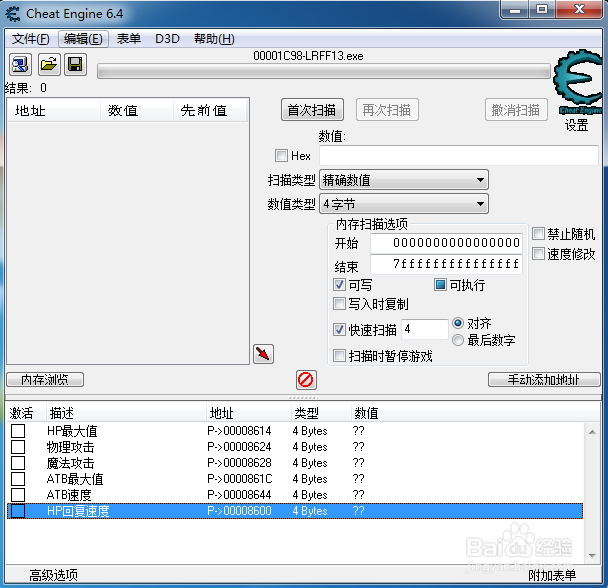The image size is (608, 588).
Task: Click the save floppy disk icon
Action: coord(75,64)
